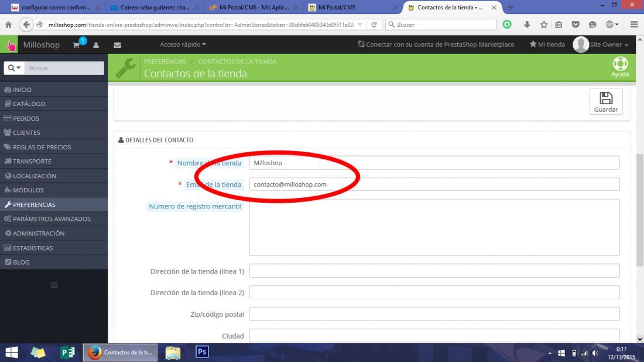
Task: Switch to the Mi Portal/CMS tab
Action: (x=353, y=8)
